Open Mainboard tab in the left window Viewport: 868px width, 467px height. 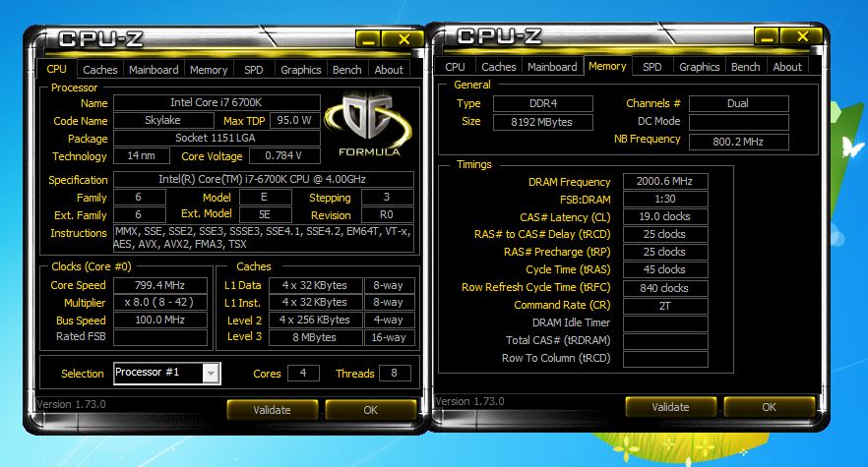point(154,70)
